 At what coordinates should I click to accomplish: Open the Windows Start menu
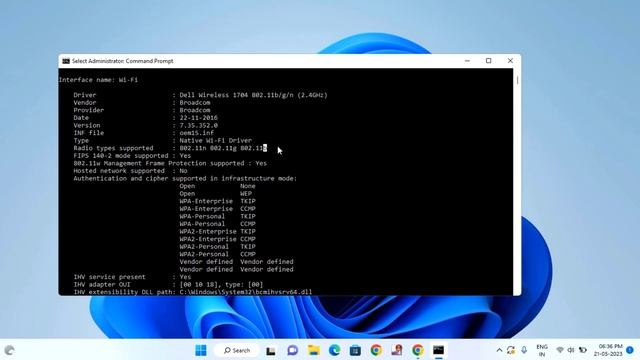tap(201, 350)
